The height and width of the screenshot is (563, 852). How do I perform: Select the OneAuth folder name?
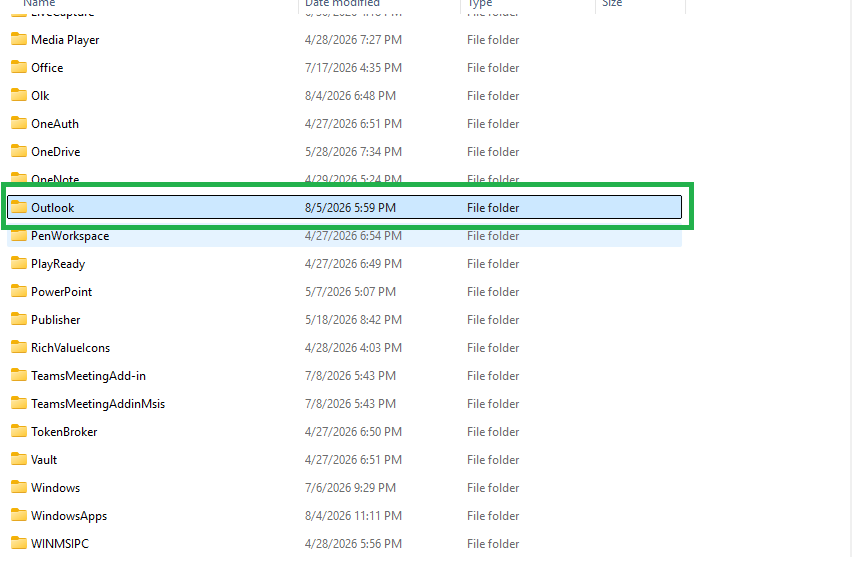click(x=55, y=123)
